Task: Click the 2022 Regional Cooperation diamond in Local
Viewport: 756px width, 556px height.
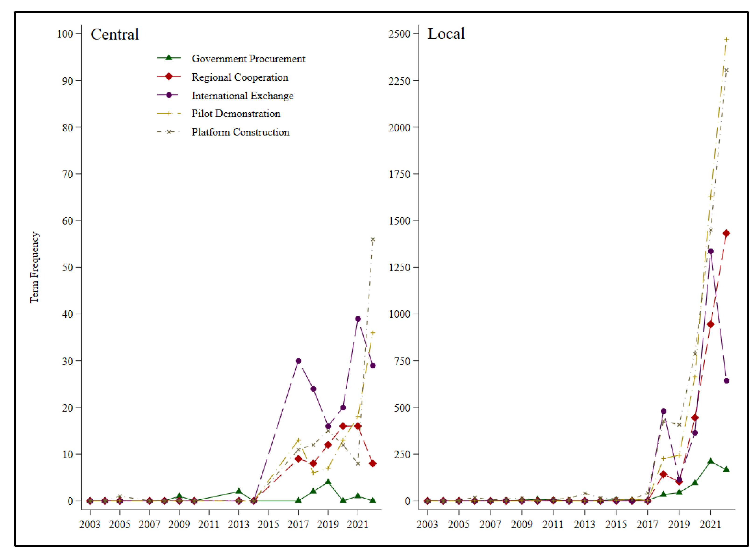Action: pos(726,233)
